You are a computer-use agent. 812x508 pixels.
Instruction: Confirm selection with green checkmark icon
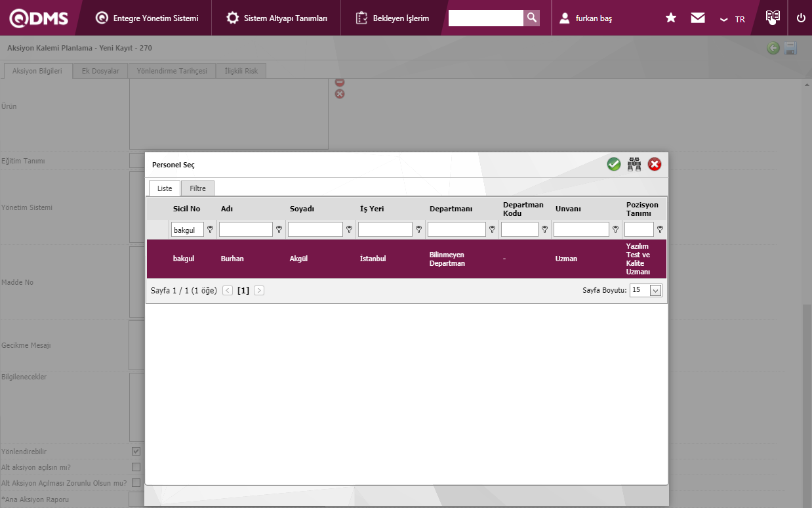coord(613,165)
